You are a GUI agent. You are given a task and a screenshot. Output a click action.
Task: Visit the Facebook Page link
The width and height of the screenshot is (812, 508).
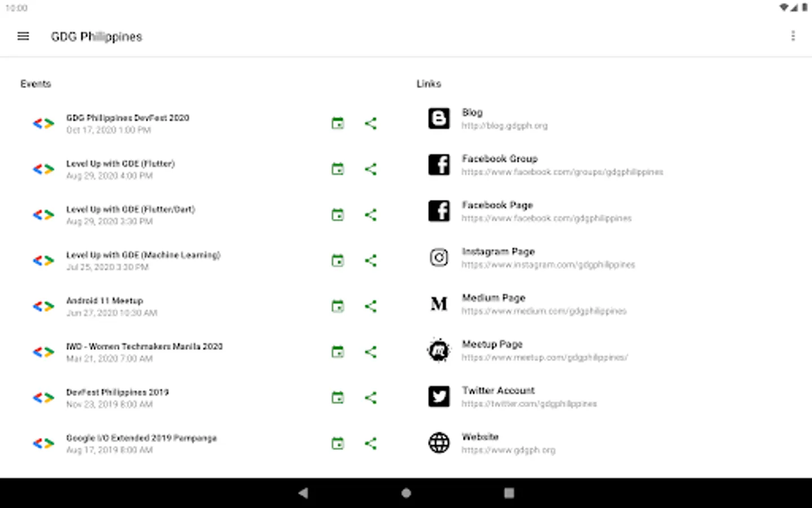point(546,218)
